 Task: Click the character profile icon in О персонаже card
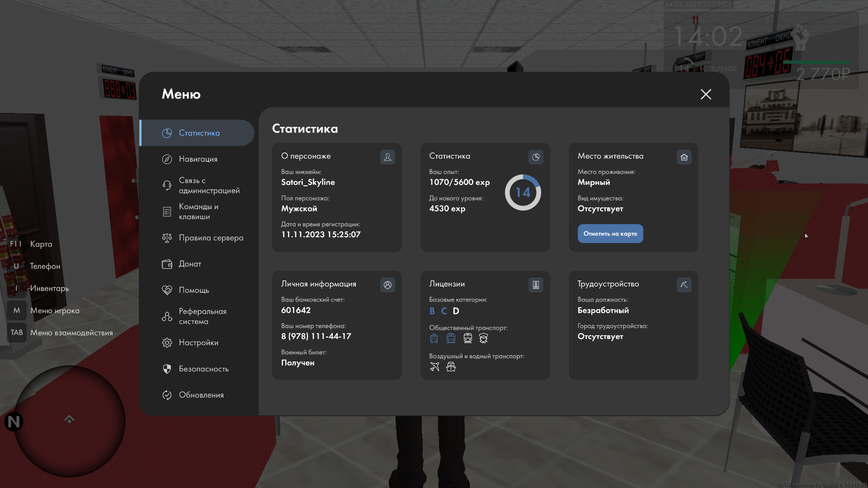tap(387, 157)
